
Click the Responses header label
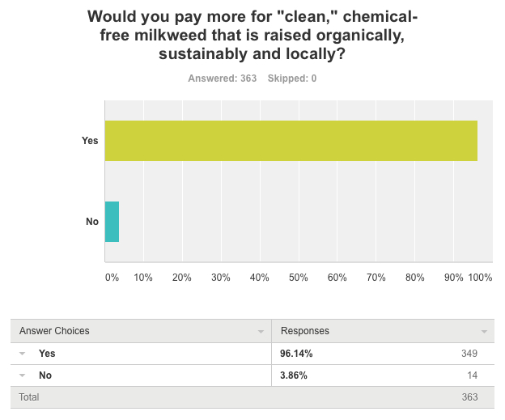coord(305,331)
